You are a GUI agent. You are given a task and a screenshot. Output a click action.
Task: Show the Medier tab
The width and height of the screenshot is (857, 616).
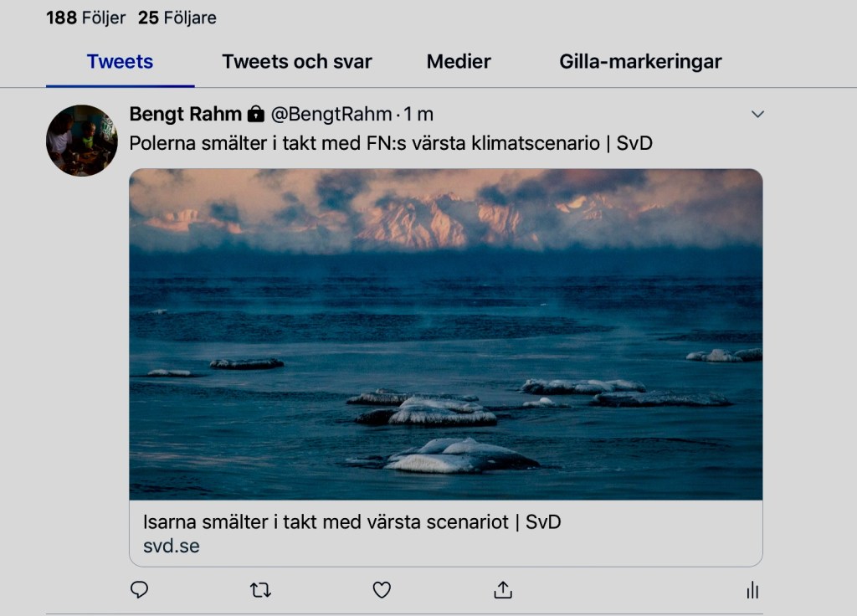459,62
